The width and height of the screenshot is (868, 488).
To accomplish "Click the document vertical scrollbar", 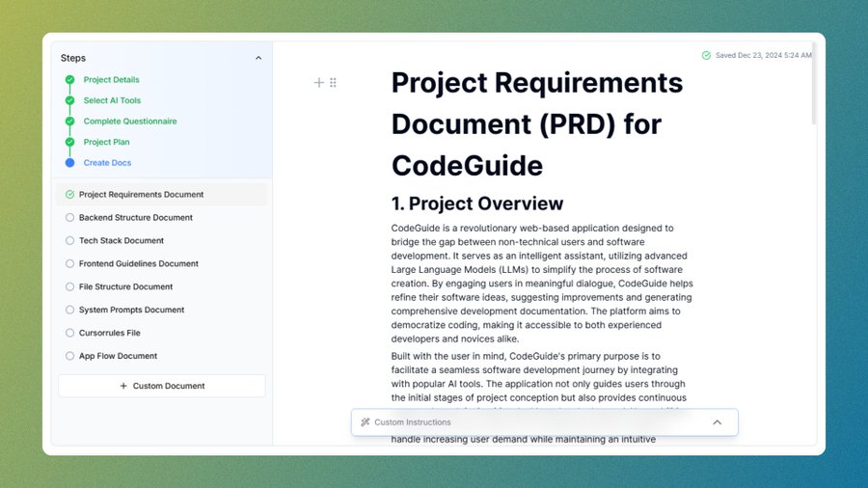I will [814, 83].
